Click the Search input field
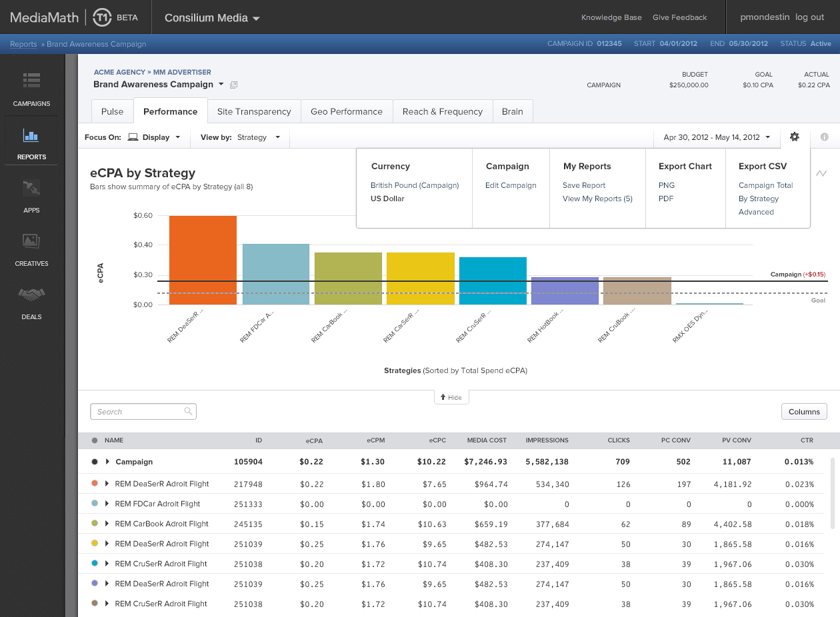This screenshot has width=840, height=617. [x=139, y=412]
